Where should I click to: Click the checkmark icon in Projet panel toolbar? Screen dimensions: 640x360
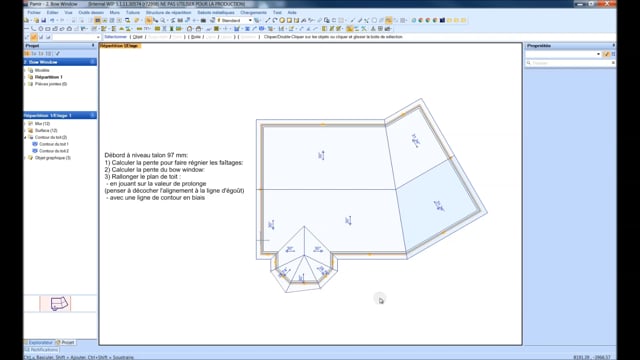click(58, 53)
